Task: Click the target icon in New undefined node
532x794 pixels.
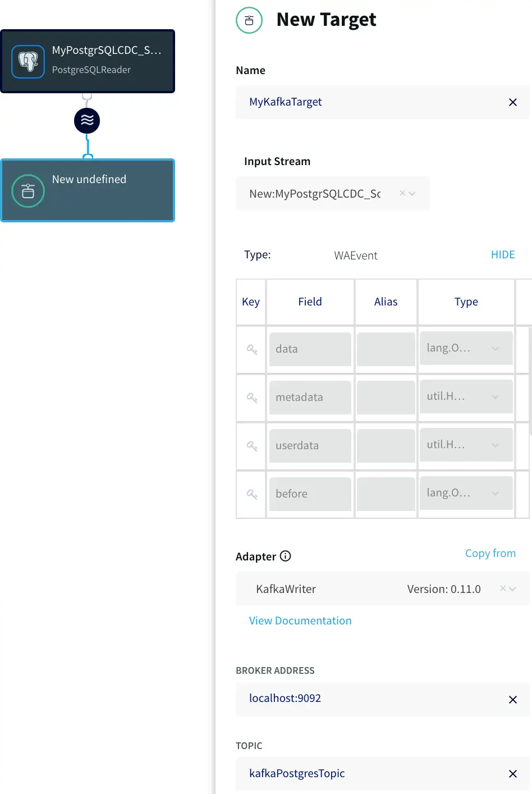Action: pyautogui.click(x=28, y=191)
